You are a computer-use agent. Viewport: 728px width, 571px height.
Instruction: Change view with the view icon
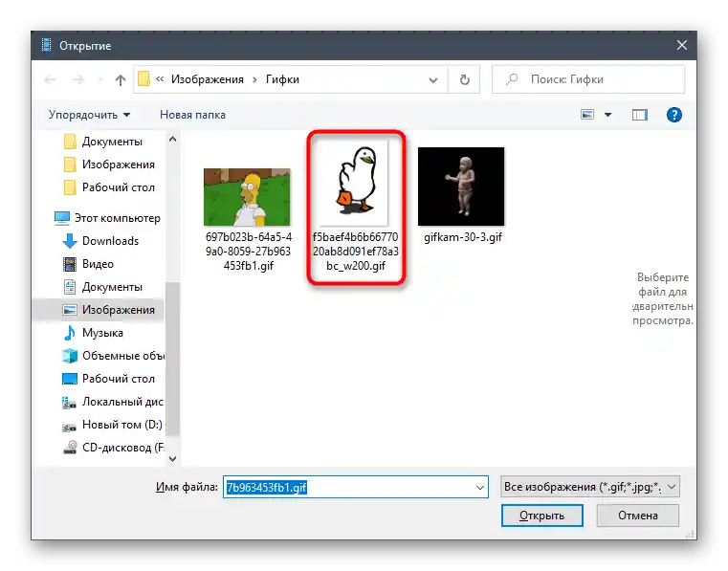coord(587,114)
